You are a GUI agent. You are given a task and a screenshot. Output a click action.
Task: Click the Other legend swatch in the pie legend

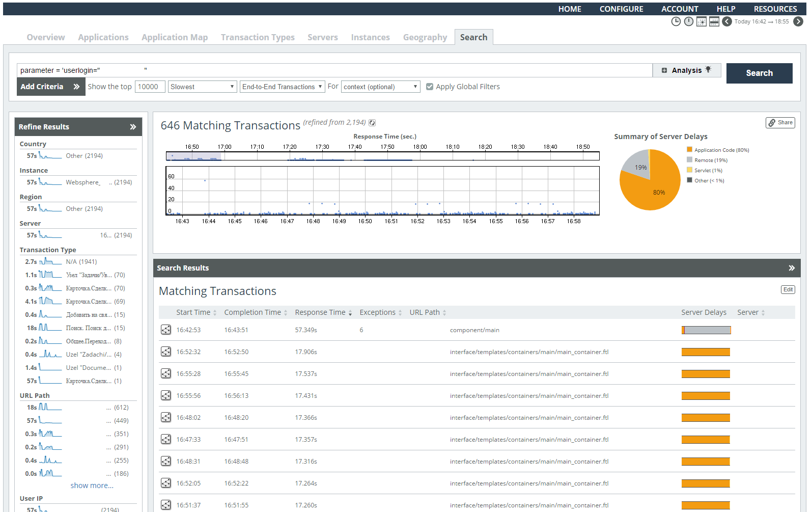689,180
